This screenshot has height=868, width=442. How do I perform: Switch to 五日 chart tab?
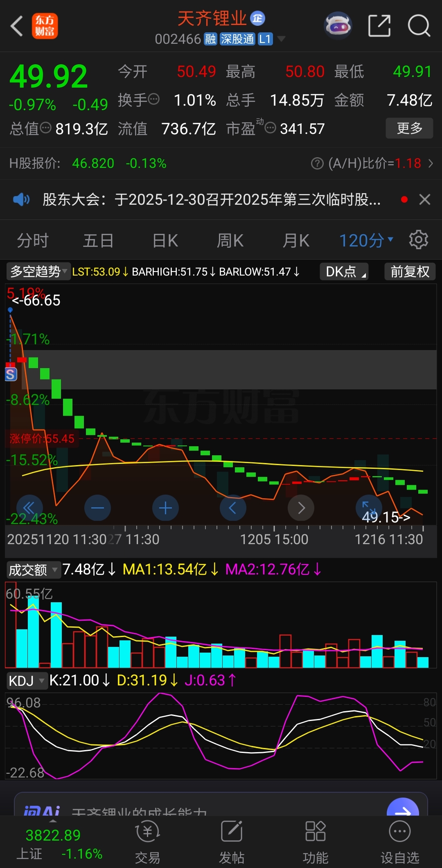pyautogui.click(x=98, y=240)
